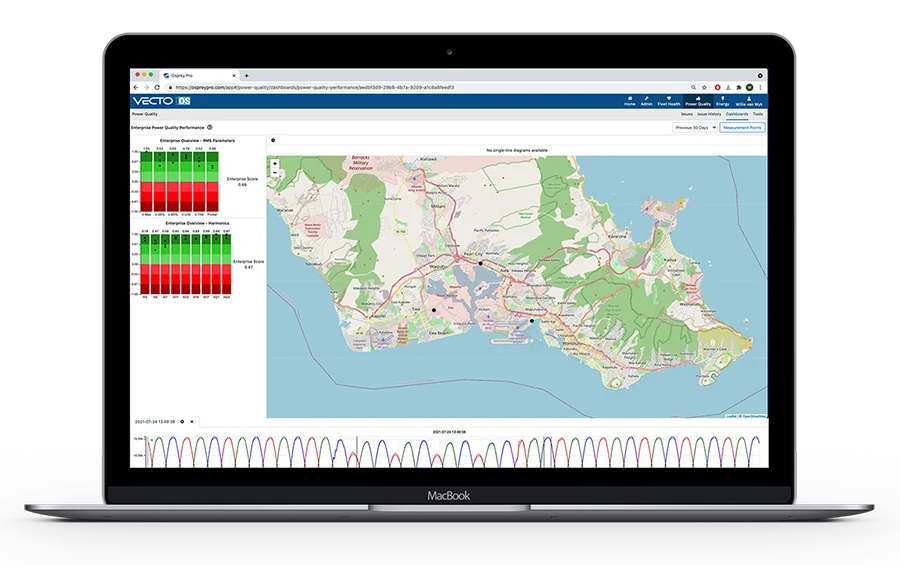Open the Home navigation item
The width and height of the screenshot is (900, 565).
point(630,101)
